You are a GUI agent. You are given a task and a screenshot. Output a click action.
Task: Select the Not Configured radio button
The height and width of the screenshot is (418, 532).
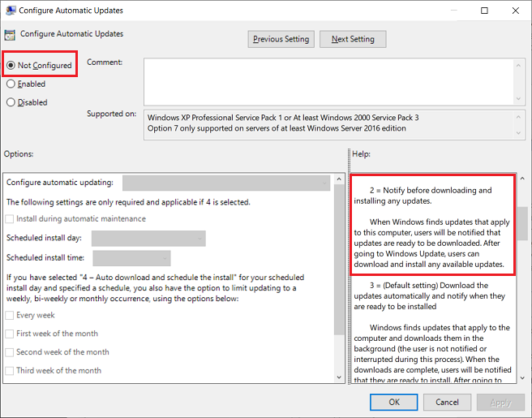11,65
